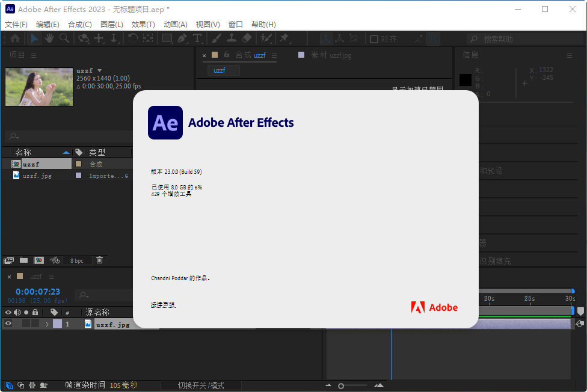This screenshot has width=587, height=392.
Task: Create a new folder in Project panel
Action: tap(23, 260)
